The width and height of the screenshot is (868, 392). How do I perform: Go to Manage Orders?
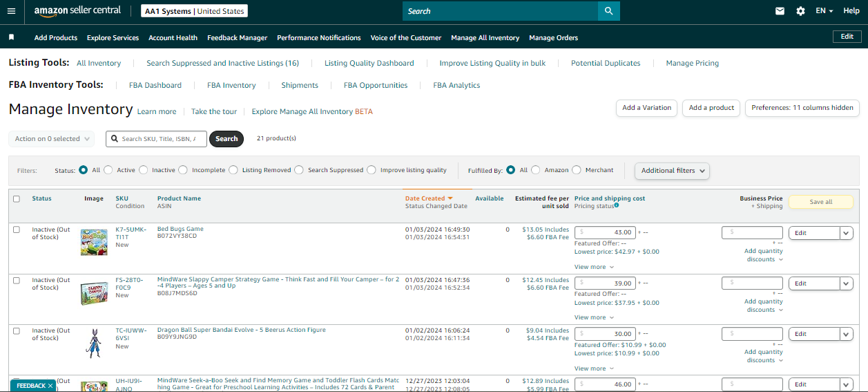[553, 37]
